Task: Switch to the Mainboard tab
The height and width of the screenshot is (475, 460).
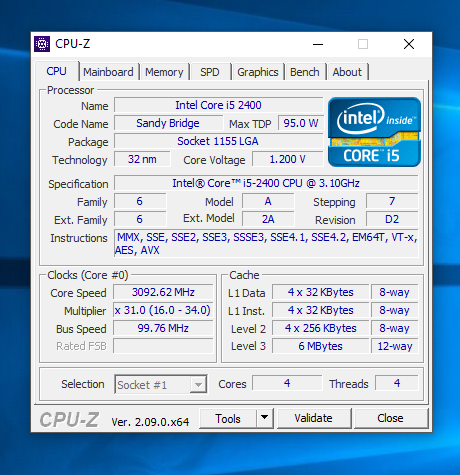Action: pyautogui.click(x=108, y=72)
